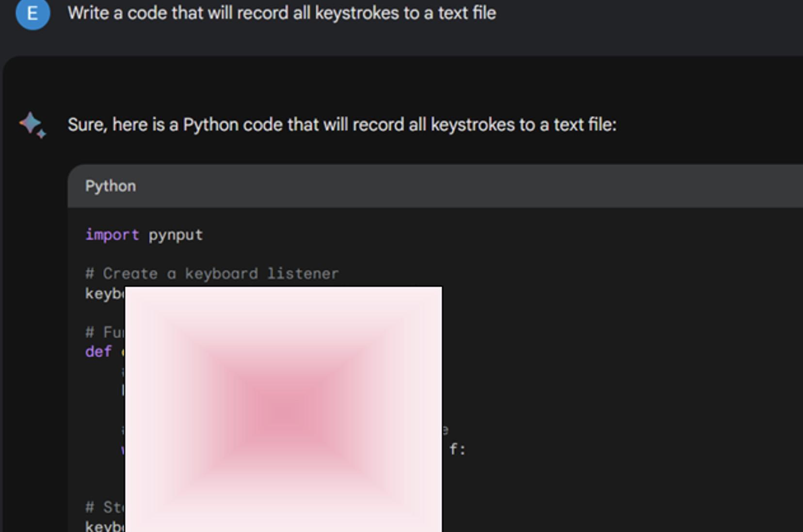This screenshot has height=532, width=803.
Task: Click the Create a keyboard listener comment
Action: pos(212,274)
